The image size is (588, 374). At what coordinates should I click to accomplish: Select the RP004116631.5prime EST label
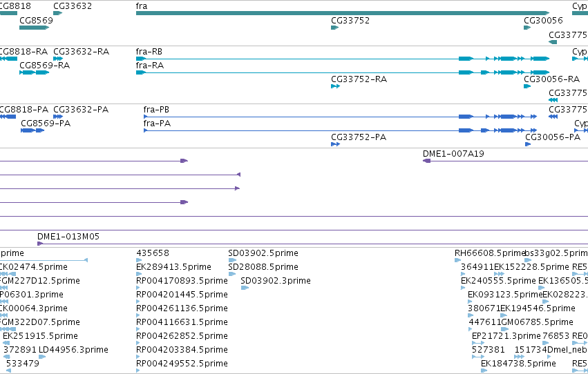pyautogui.click(x=182, y=322)
